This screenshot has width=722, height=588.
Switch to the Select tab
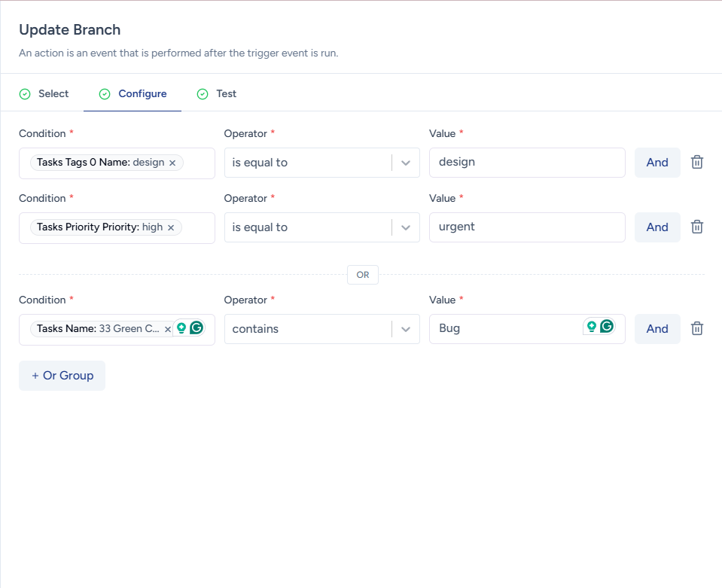coord(44,94)
